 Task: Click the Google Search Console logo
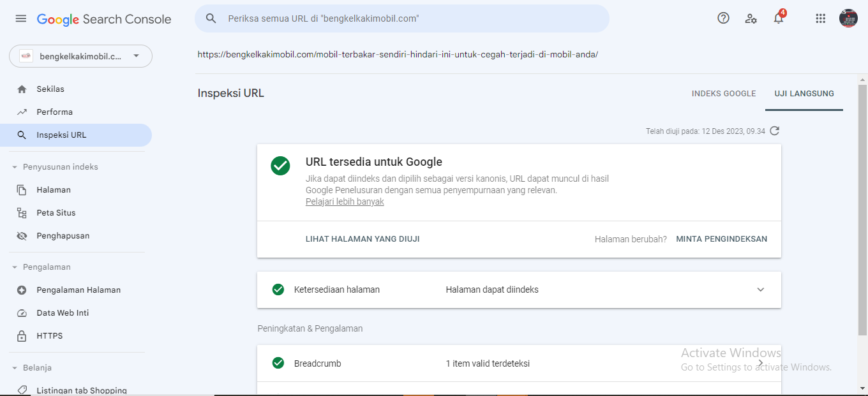click(104, 19)
